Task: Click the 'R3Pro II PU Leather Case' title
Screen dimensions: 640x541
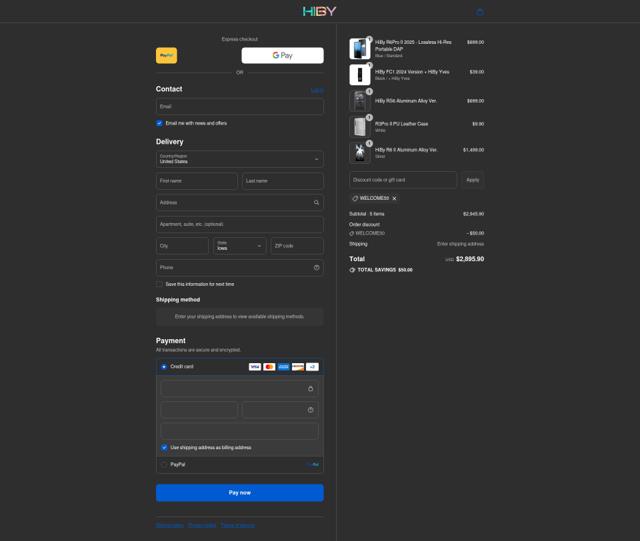Action: pos(402,124)
